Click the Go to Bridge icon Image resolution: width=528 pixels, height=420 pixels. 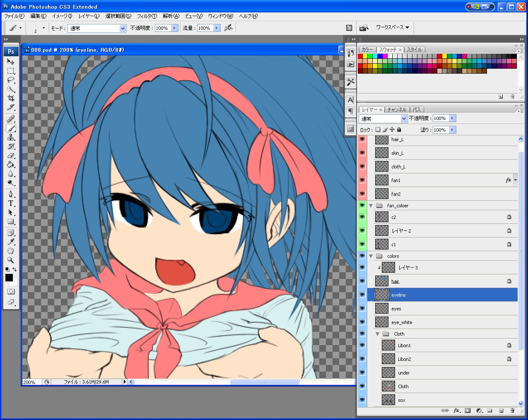click(x=364, y=28)
